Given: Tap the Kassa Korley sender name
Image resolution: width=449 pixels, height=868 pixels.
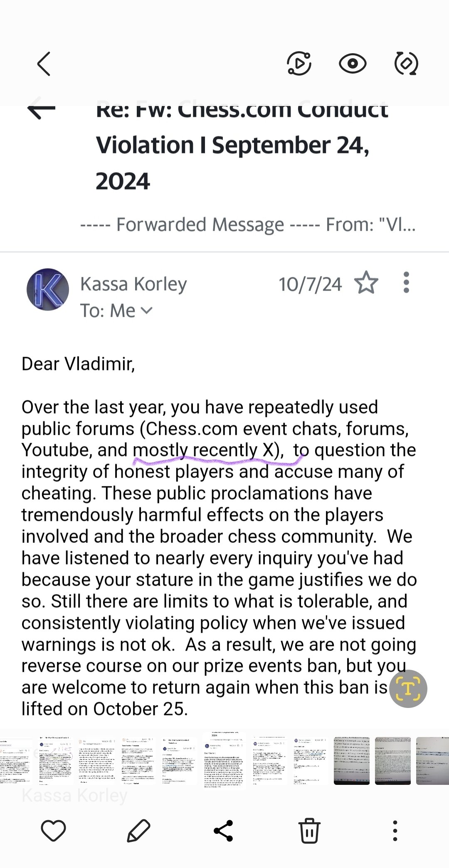Looking at the screenshot, I should coord(133,284).
